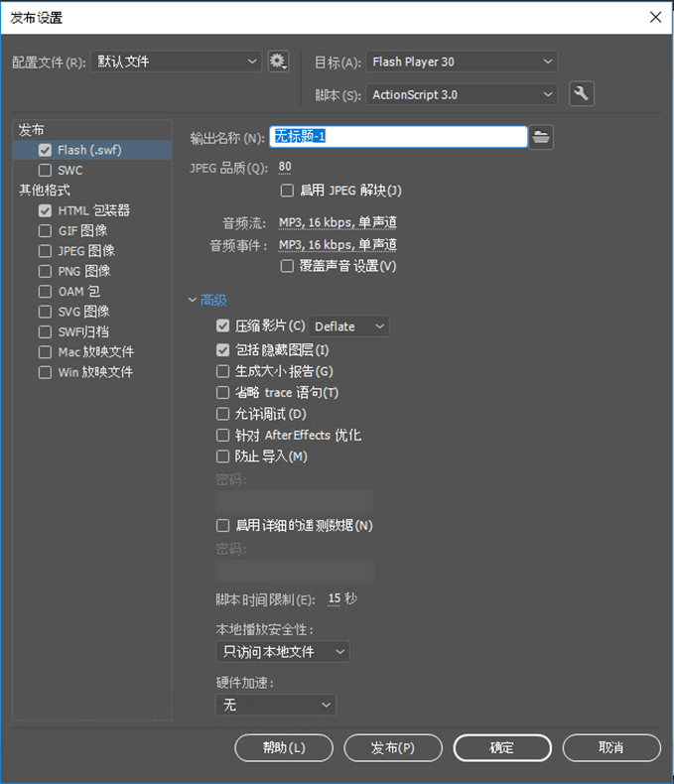Enable 启用详细的遥测数据 checkbox

tap(223, 526)
